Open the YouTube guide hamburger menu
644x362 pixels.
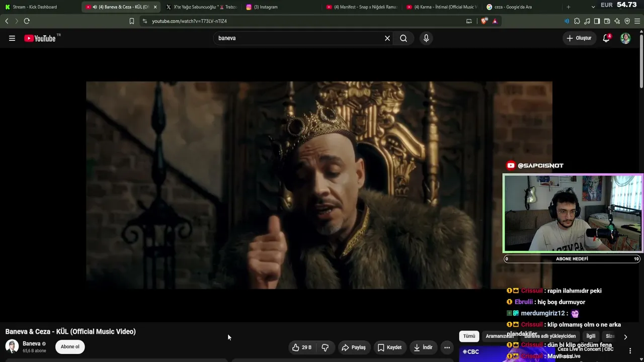click(12, 38)
